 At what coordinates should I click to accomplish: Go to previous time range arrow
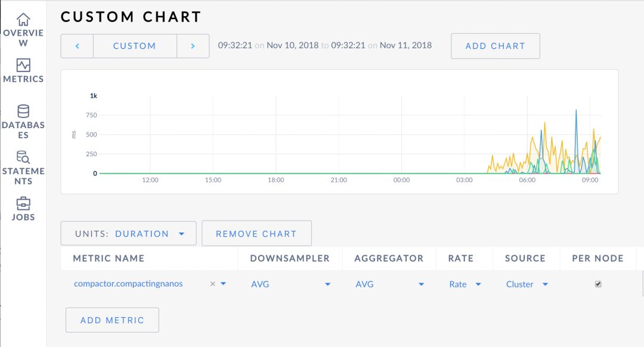point(77,46)
